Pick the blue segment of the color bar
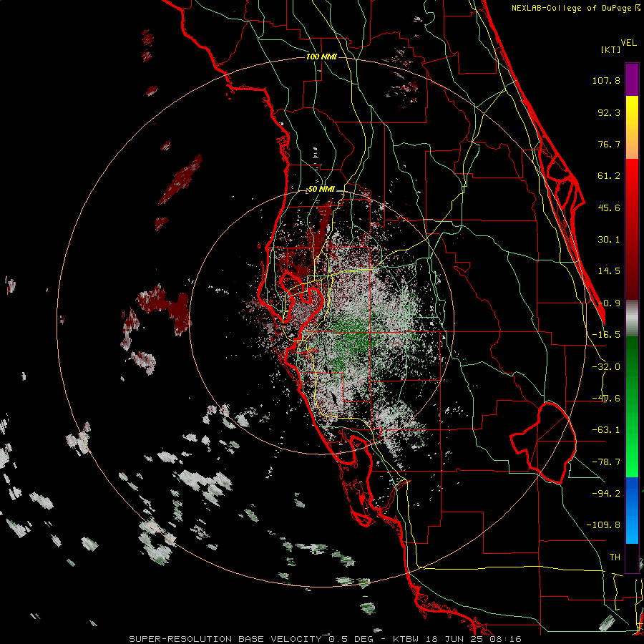This screenshot has width=644, height=644. (x=632, y=510)
